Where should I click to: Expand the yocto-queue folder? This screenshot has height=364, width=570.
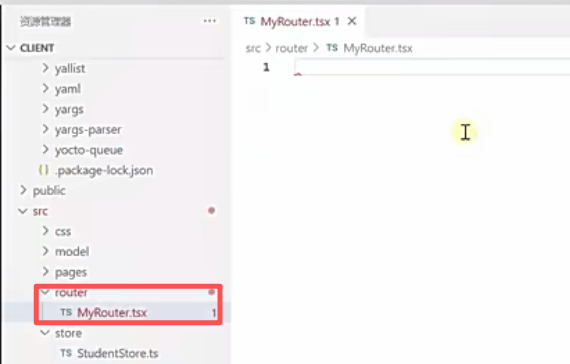point(45,149)
